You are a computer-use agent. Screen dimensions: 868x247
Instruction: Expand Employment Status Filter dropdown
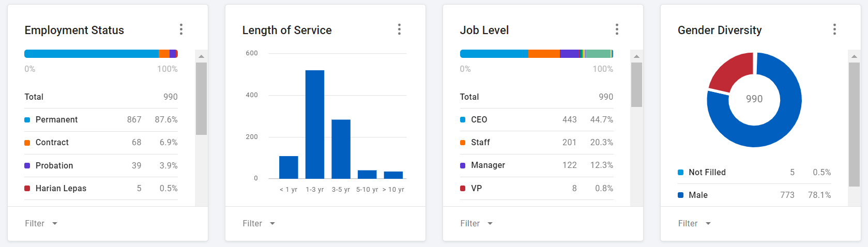(41, 223)
